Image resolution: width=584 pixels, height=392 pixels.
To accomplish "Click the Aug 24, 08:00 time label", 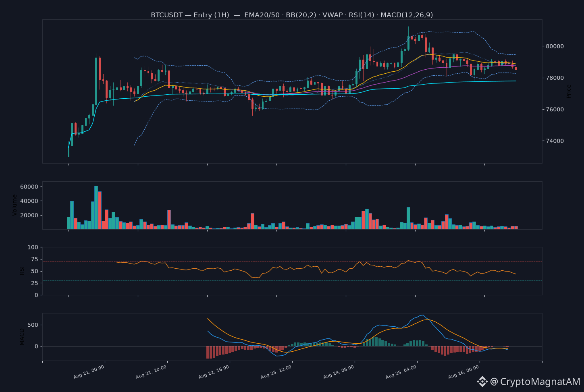I will (339, 372).
